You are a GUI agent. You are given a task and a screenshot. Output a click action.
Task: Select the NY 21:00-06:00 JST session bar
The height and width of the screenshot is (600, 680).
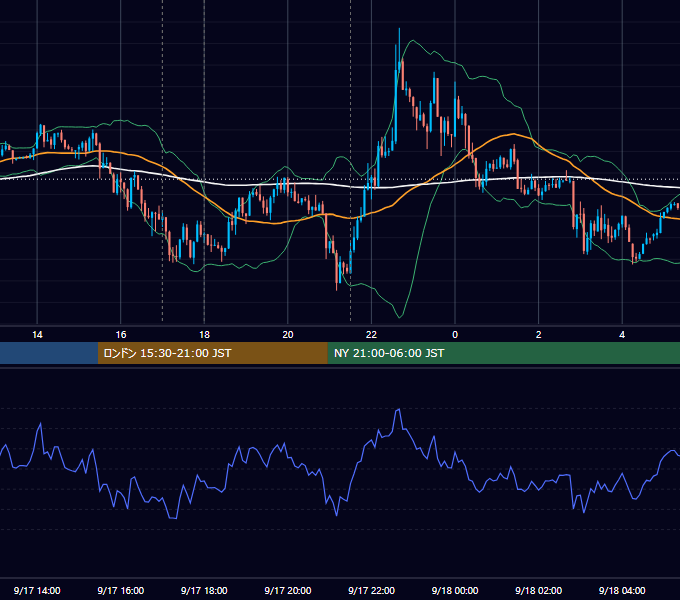tap(503, 353)
